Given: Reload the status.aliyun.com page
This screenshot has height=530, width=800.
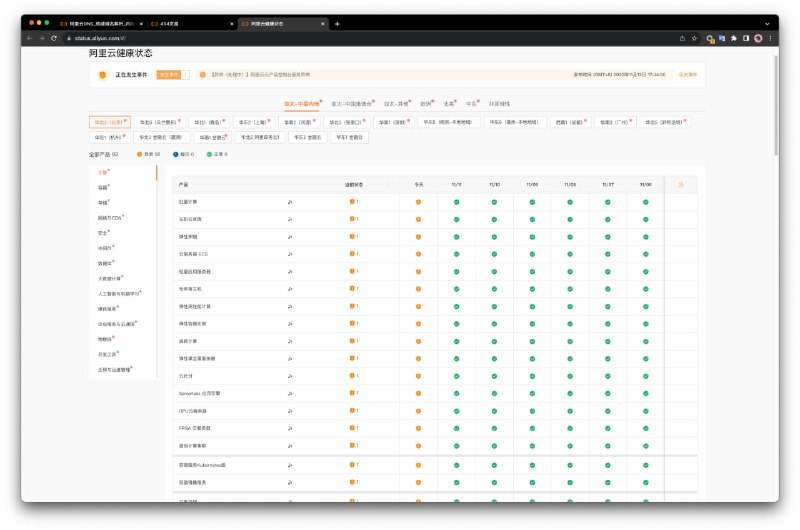Looking at the screenshot, I should pyautogui.click(x=54, y=38).
